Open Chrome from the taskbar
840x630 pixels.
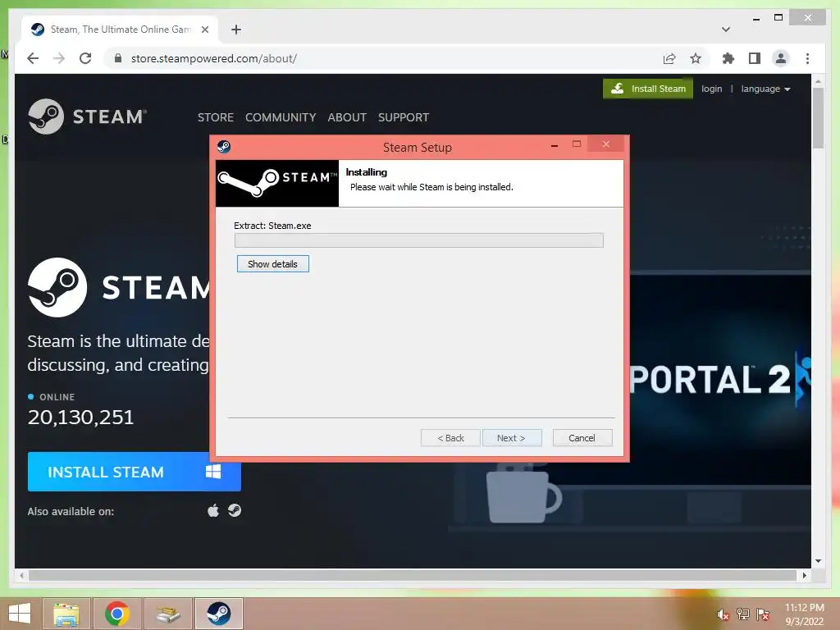116,614
